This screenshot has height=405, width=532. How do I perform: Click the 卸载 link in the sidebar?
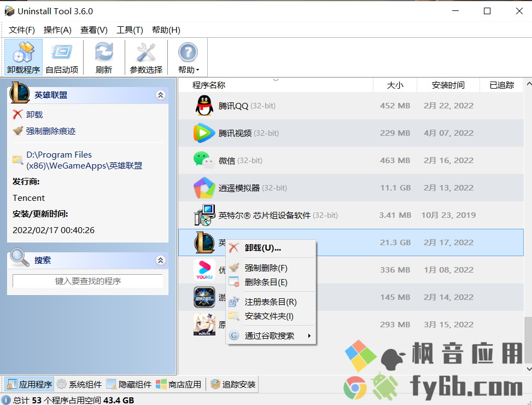point(34,115)
